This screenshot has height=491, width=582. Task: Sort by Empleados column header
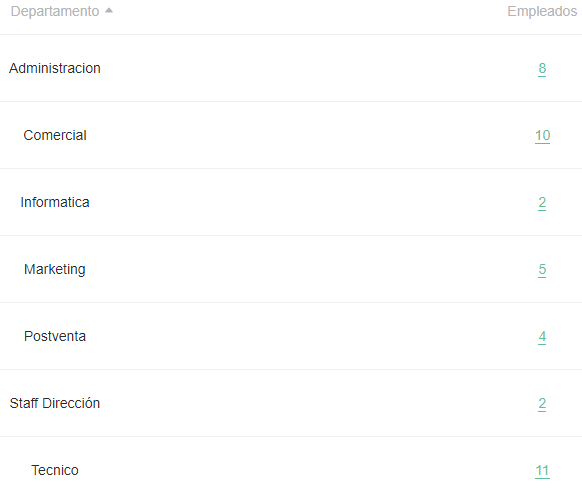[542, 11]
